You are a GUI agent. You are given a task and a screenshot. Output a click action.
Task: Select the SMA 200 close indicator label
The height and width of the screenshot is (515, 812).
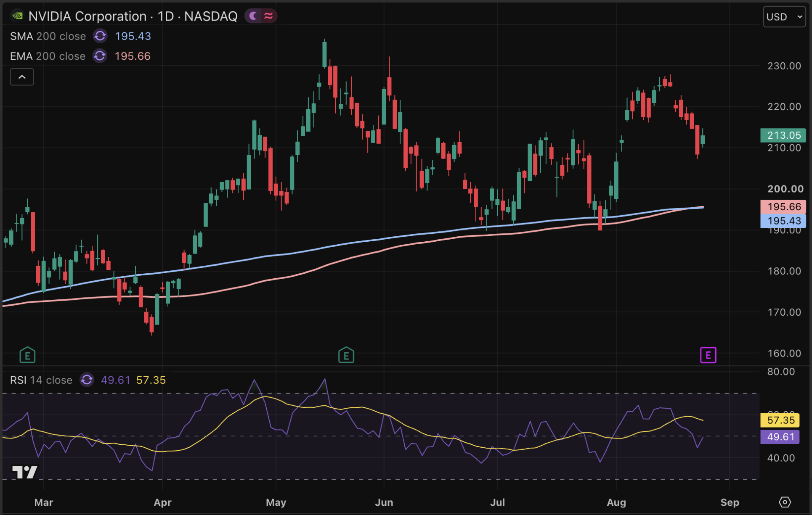pyautogui.click(x=48, y=36)
